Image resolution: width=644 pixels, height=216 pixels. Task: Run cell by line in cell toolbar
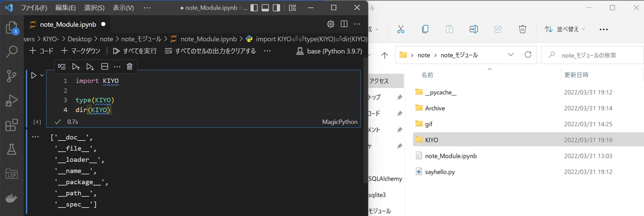[62, 67]
